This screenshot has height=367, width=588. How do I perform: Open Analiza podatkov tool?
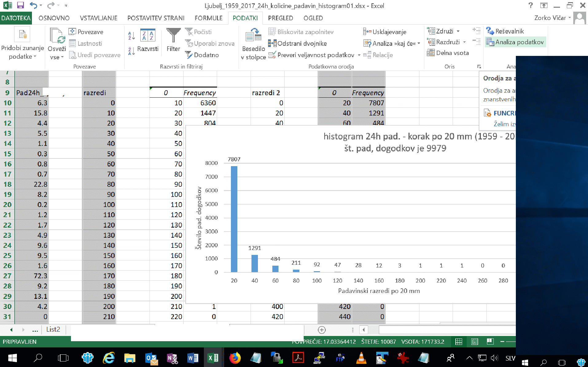516,42
